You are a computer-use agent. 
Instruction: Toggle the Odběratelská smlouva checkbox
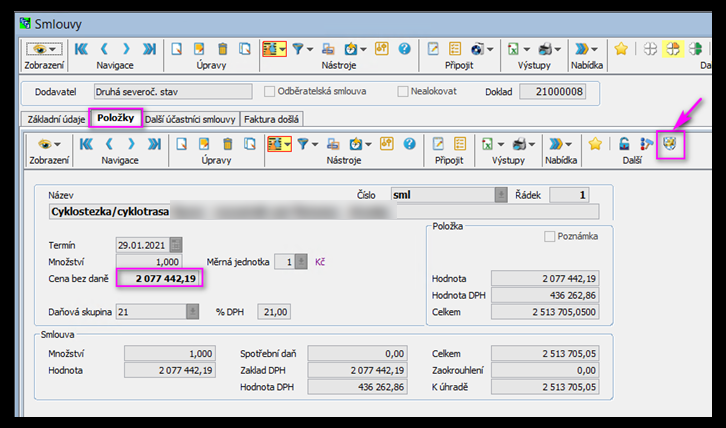click(270, 92)
